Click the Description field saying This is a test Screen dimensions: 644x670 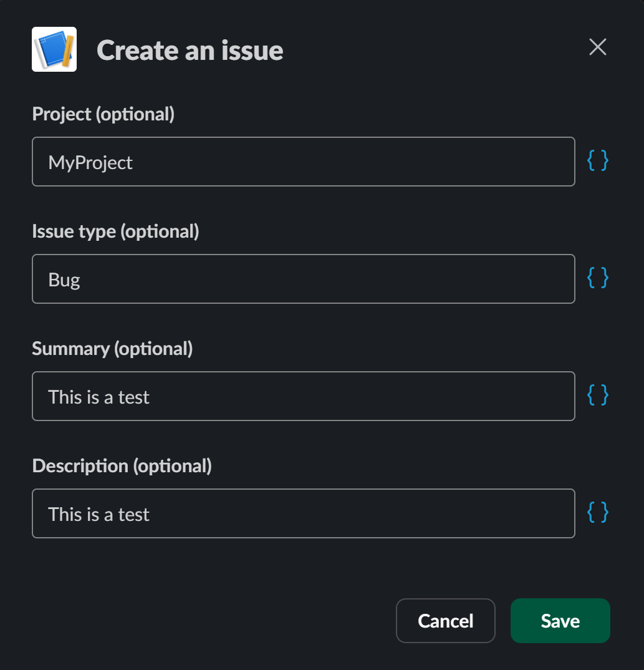[x=303, y=513]
